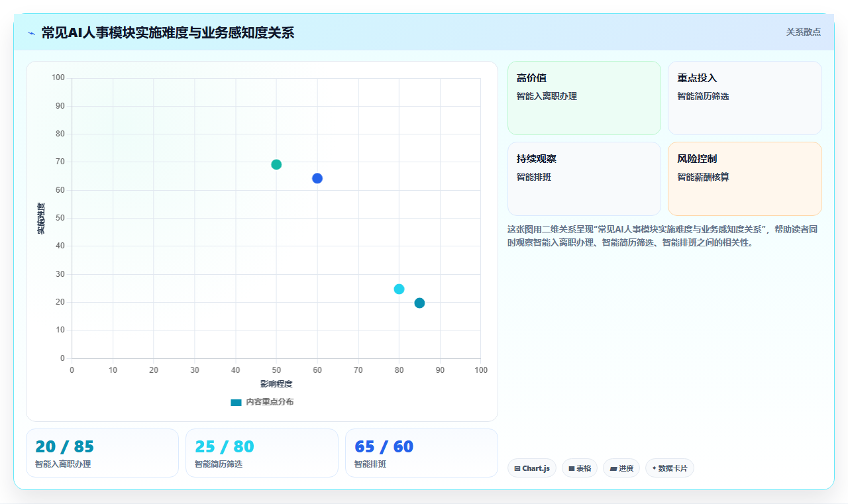
Task: Click the 智能排班 text in 持续观察 card
Action: (x=534, y=177)
